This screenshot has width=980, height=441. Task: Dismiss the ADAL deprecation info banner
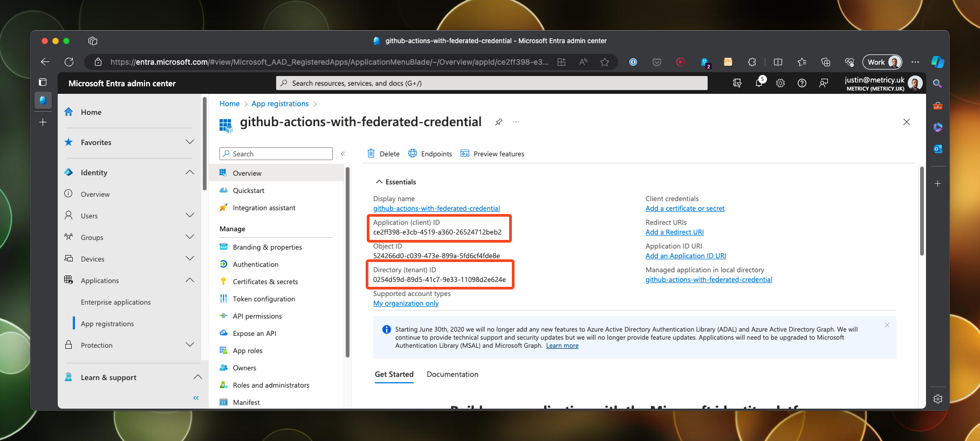pos(887,325)
